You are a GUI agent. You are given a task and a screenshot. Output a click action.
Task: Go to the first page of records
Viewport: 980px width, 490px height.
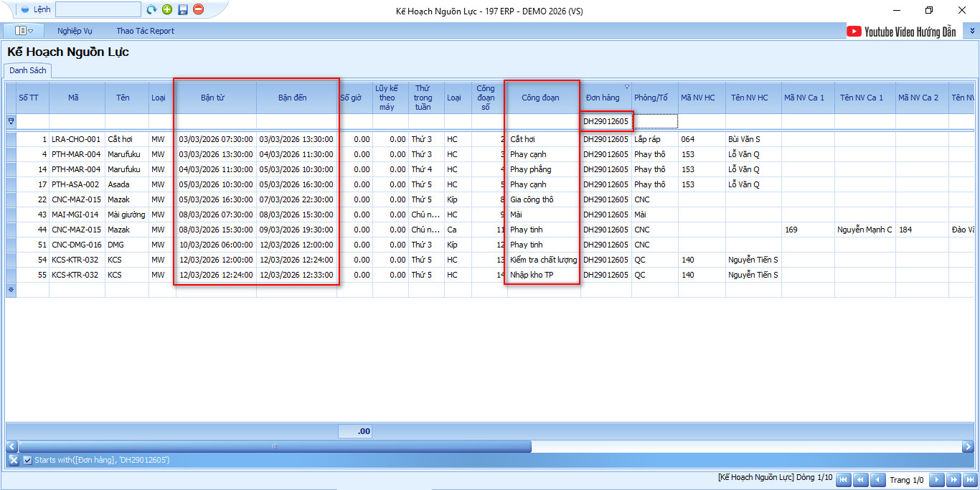pyautogui.click(x=844, y=480)
